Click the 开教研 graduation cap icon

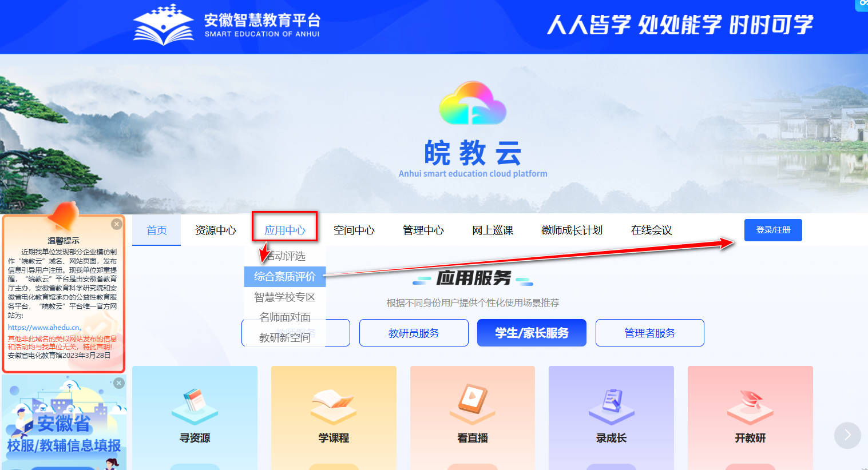point(750,403)
